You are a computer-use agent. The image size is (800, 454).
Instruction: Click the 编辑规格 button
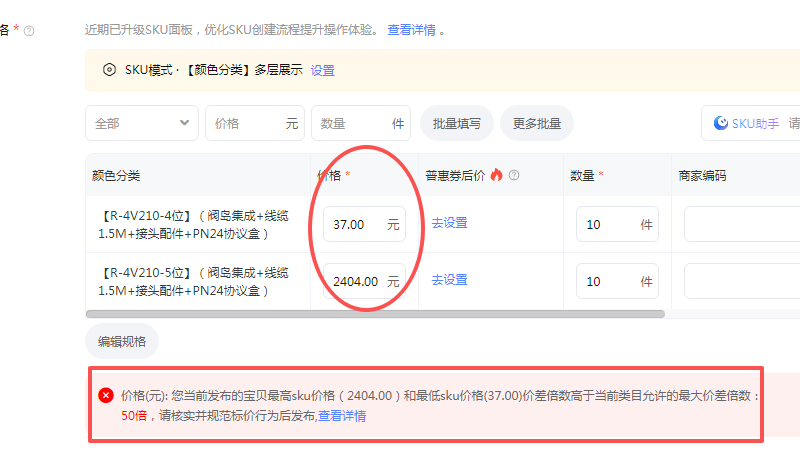click(122, 341)
